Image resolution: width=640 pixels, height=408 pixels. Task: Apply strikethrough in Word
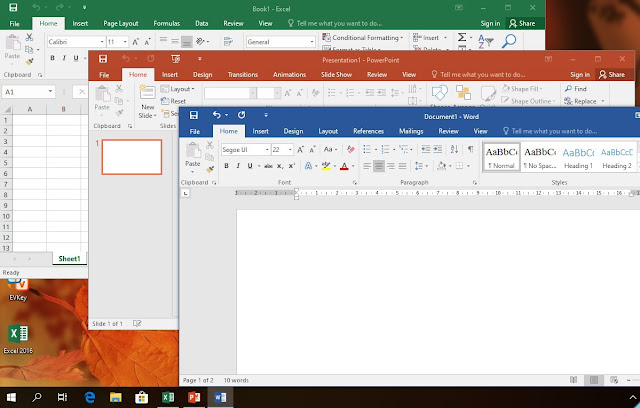[268, 166]
